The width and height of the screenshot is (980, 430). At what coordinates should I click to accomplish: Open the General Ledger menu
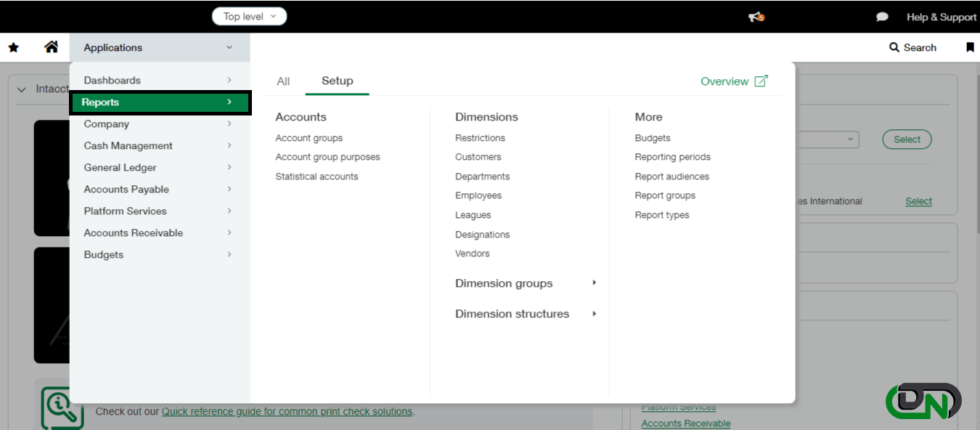120,167
